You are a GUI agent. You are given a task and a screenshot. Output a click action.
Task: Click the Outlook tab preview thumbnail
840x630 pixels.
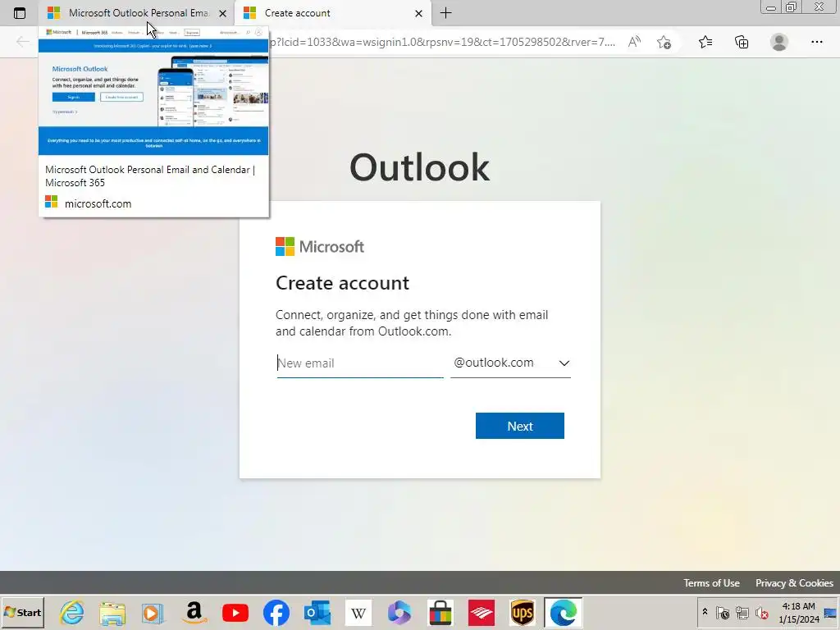click(x=153, y=90)
